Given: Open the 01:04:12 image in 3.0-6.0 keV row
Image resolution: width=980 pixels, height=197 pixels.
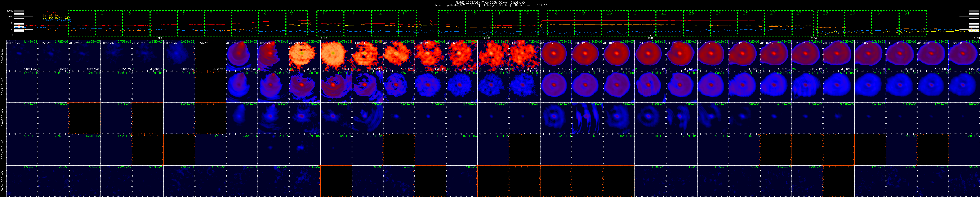Looking at the screenshot, I should (x=430, y=55).
